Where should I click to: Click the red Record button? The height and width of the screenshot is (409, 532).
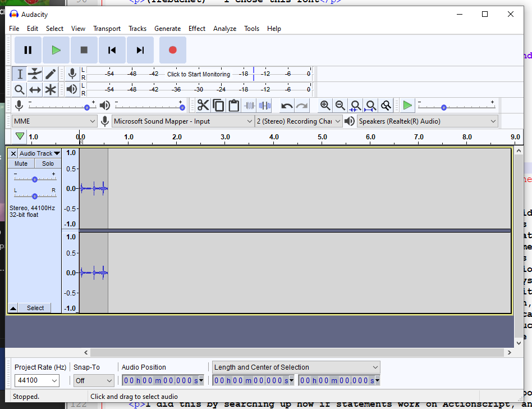tap(172, 50)
